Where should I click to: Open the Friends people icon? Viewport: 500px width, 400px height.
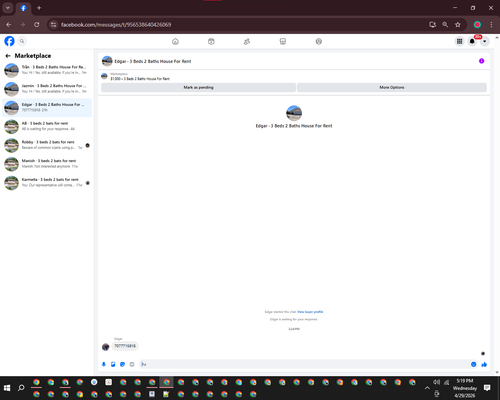pos(247,41)
